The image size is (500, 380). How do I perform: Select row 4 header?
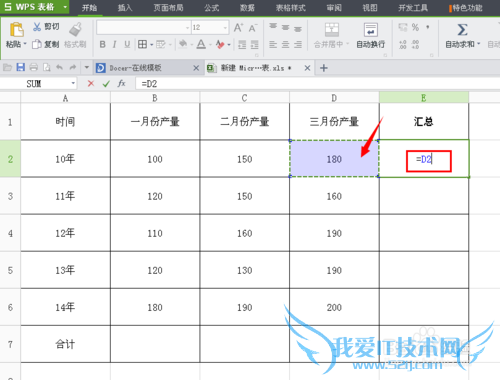pyautogui.click(x=10, y=233)
